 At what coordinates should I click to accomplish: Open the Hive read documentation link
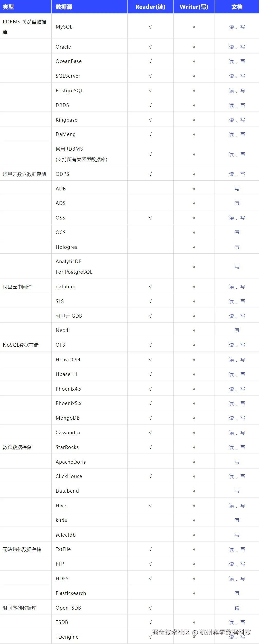pos(232,506)
